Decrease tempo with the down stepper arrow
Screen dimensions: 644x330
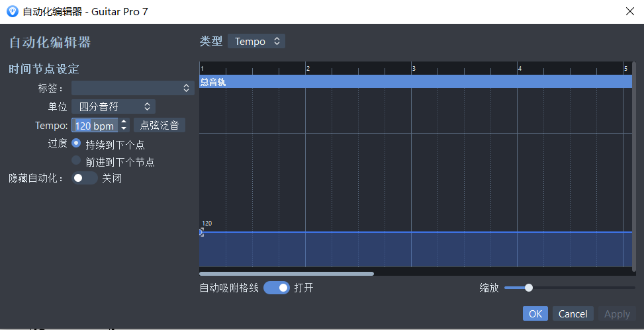(124, 129)
